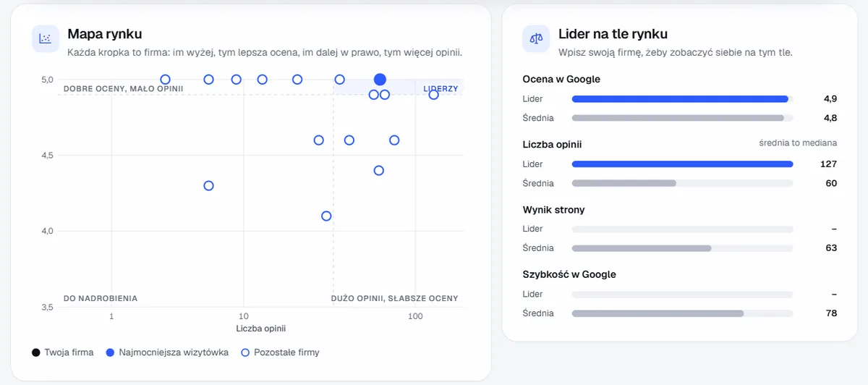
Task: Select the middle of three dots at rating 4,6
Action: coord(349,140)
